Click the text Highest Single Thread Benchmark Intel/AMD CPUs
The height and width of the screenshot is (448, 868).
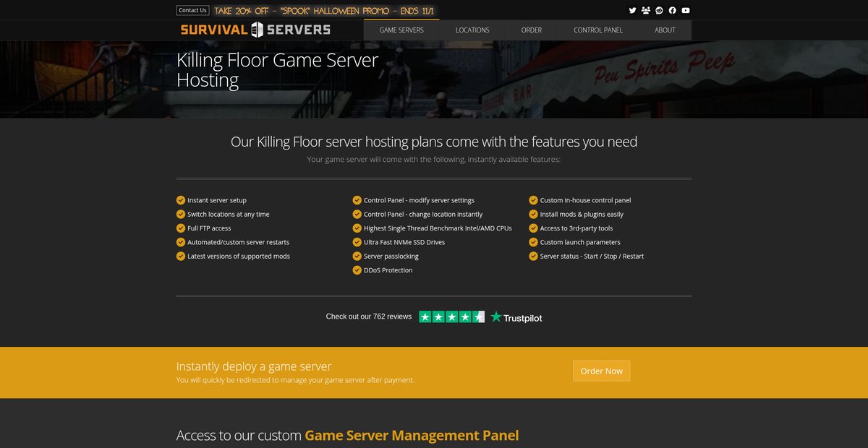pos(438,228)
